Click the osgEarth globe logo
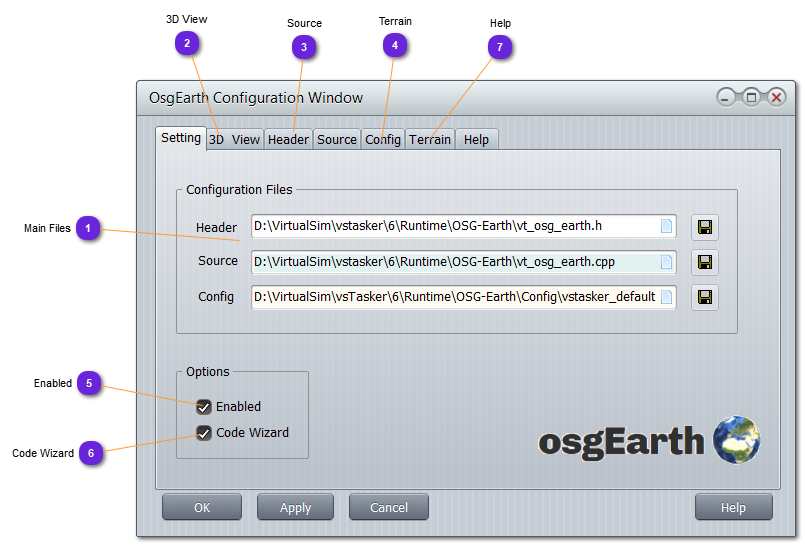Viewport: 805px width, 546px height. click(x=737, y=440)
